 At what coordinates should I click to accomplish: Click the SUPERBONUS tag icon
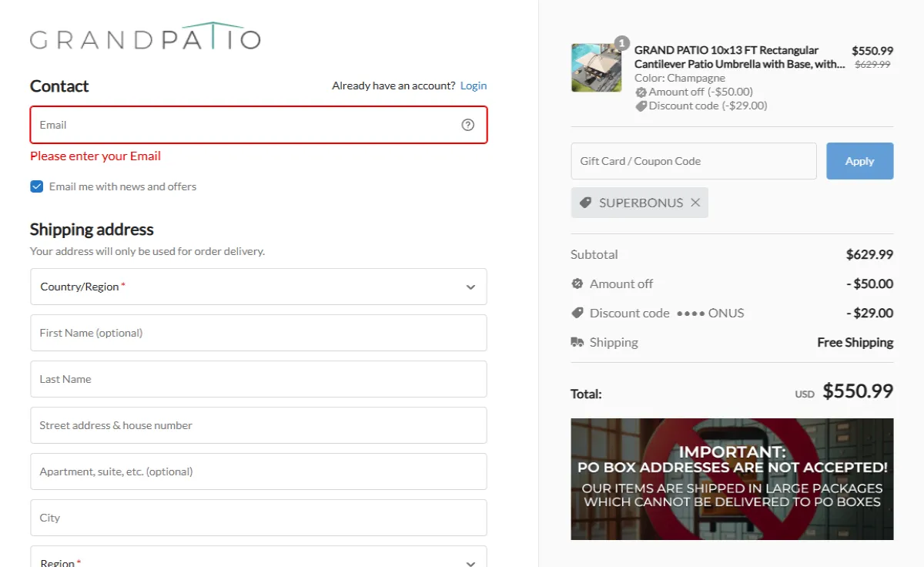[585, 203]
